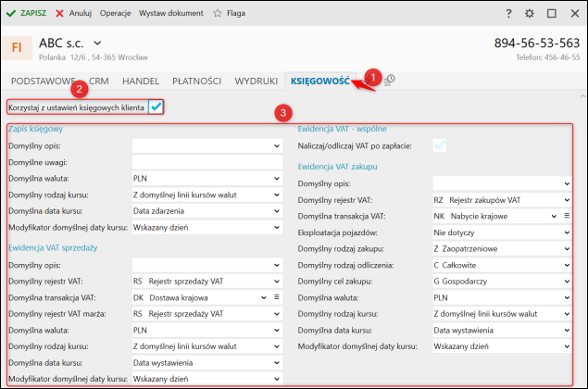Open settings gear icon
This screenshot has width=588, height=389.
pos(530,14)
